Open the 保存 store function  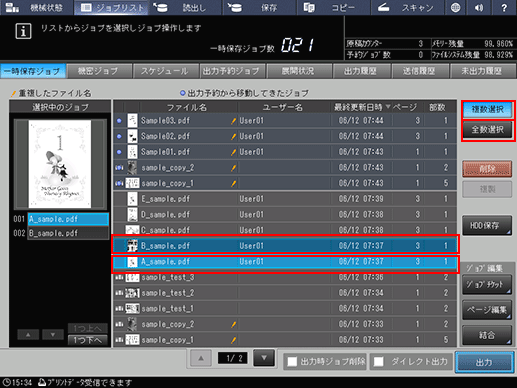point(260,7)
